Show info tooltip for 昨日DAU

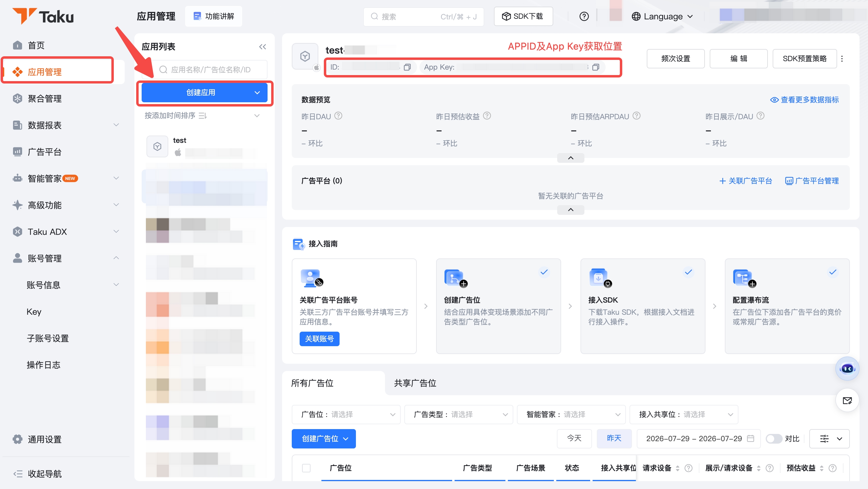pyautogui.click(x=338, y=116)
